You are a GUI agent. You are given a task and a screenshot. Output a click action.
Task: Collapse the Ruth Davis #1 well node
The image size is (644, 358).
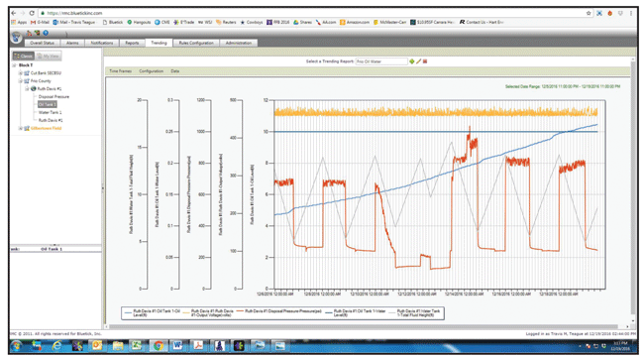27,89
